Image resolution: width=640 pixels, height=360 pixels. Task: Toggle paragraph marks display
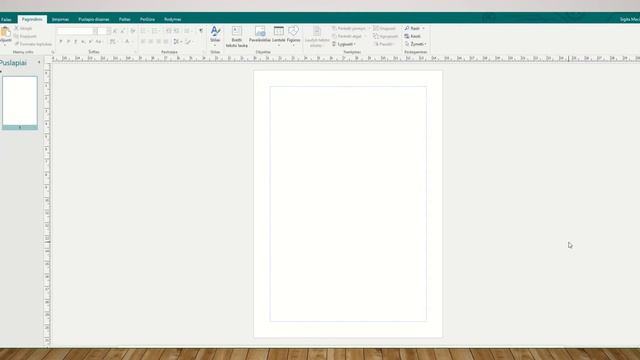201,31
